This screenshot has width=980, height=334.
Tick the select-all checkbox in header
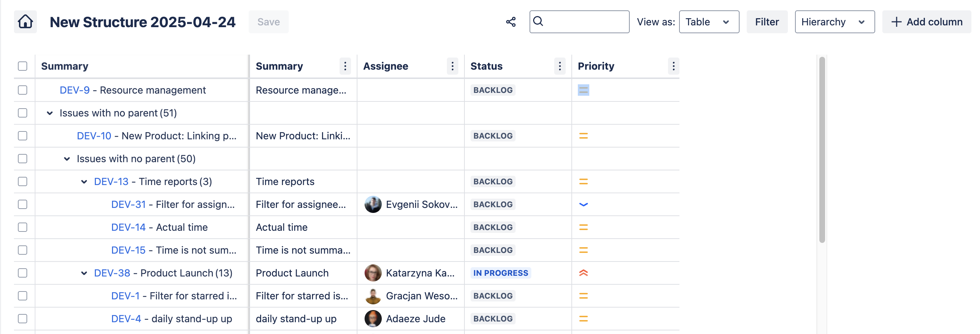[23, 66]
